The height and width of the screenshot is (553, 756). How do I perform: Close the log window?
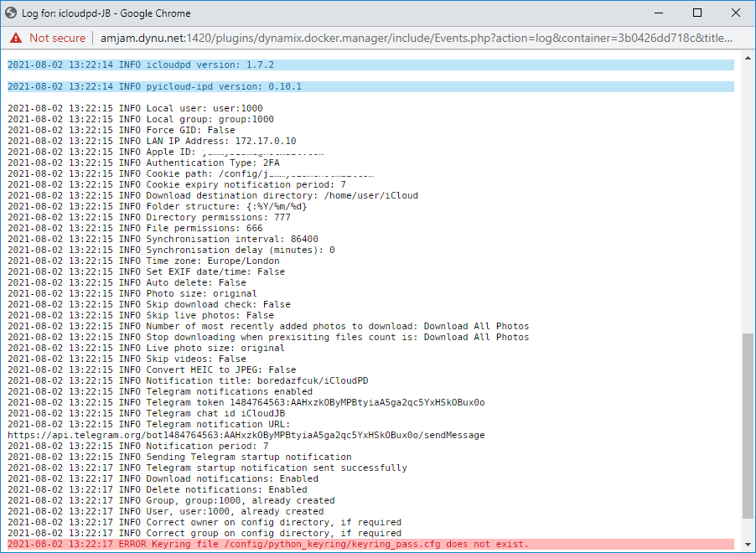click(x=736, y=13)
